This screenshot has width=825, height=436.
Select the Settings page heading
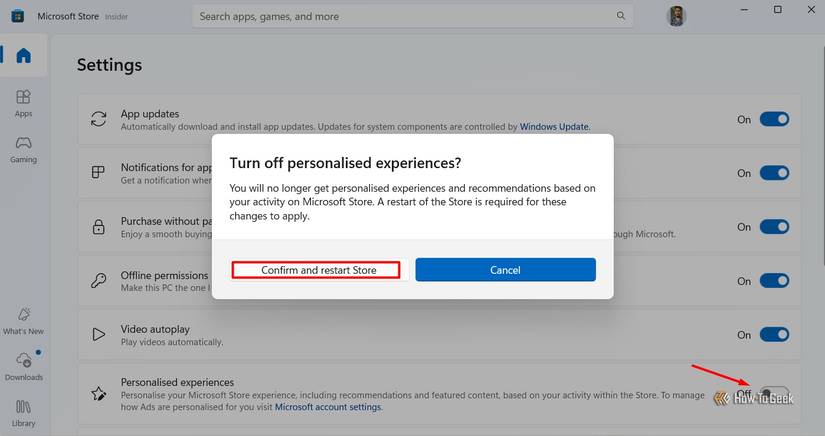[x=109, y=65]
